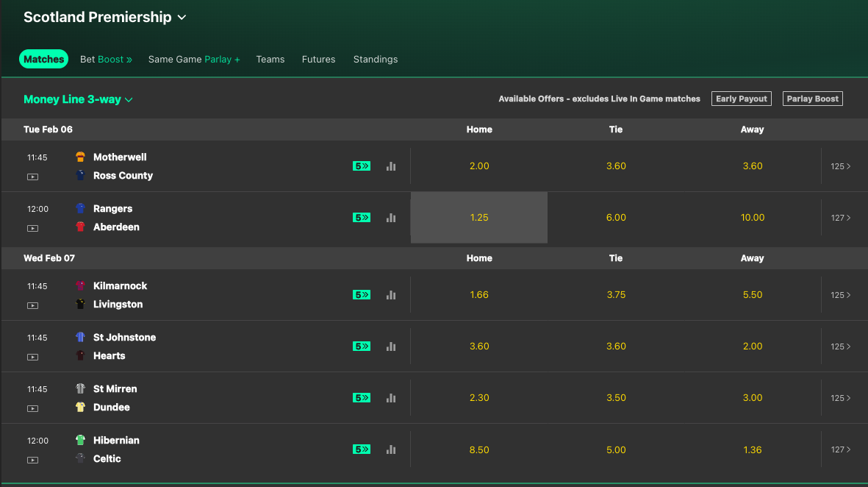Click the Motherwell team jersey icon

pyautogui.click(x=80, y=157)
